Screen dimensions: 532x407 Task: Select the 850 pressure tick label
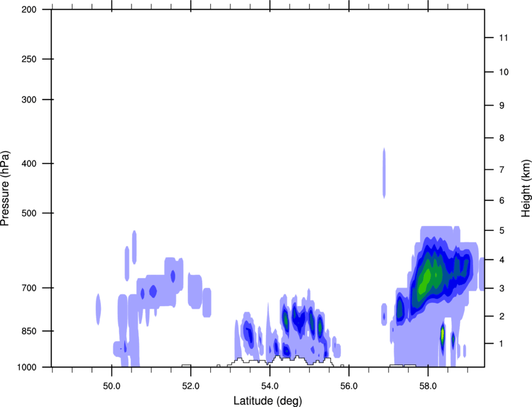click(29, 331)
